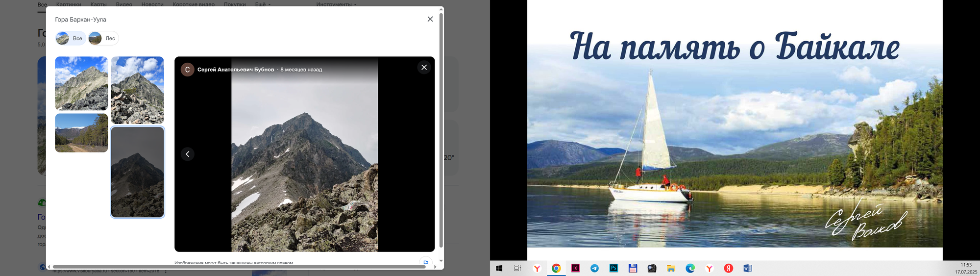Open the first mountain peak thumbnail with blue sky
The image size is (980, 276).
coord(81,83)
